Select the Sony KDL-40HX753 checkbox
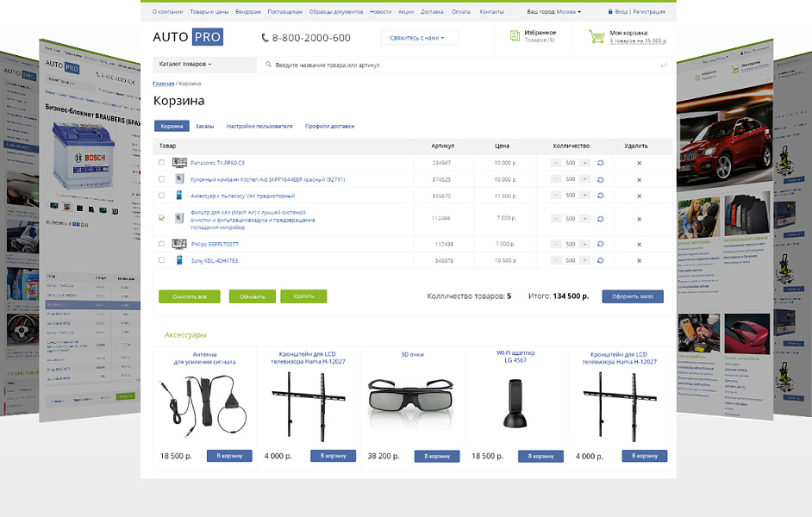812x517 pixels. coord(161,260)
